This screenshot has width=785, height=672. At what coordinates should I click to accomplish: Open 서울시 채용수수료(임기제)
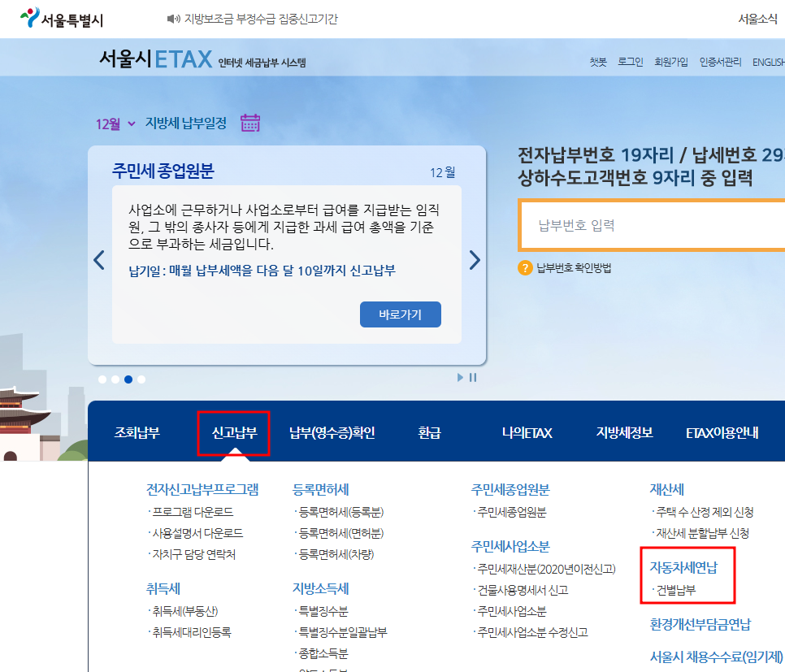(x=717, y=657)
